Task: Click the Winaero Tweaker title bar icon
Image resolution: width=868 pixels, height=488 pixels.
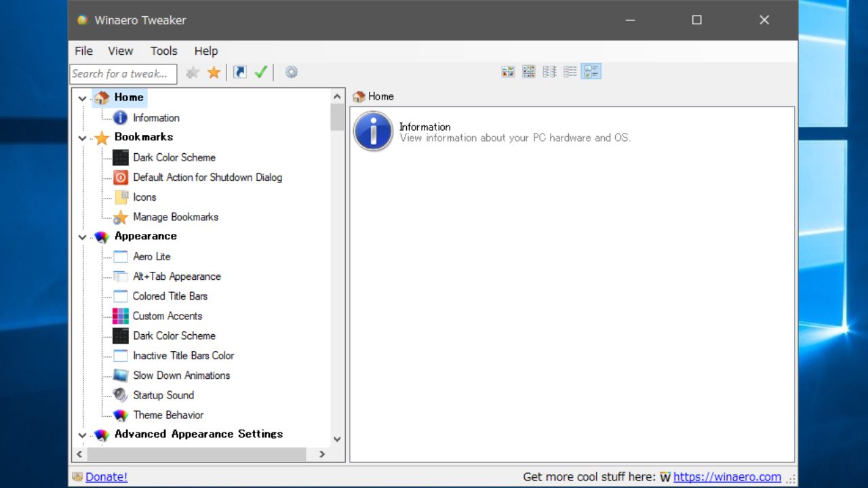Action: click(x=83, y=20)
